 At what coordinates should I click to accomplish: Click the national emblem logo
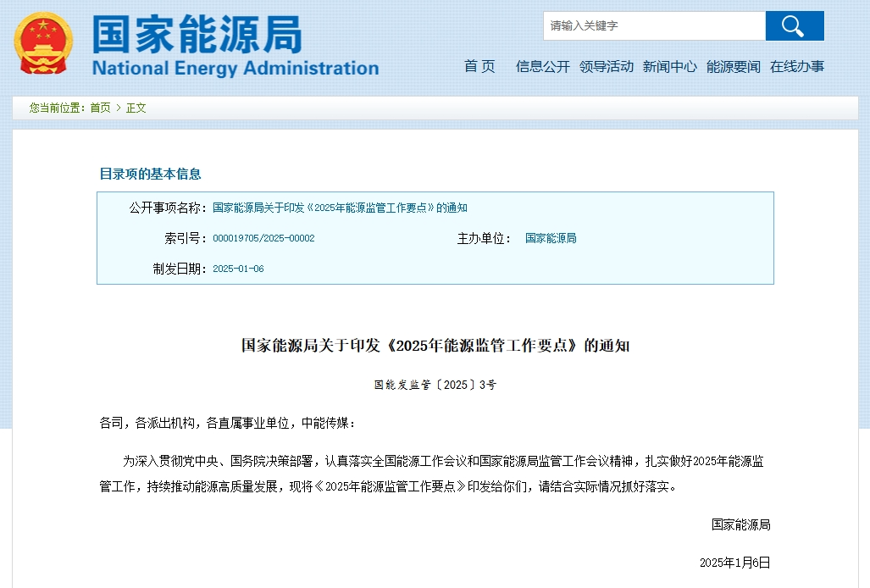pyautogui.click(x=43, y=43)
